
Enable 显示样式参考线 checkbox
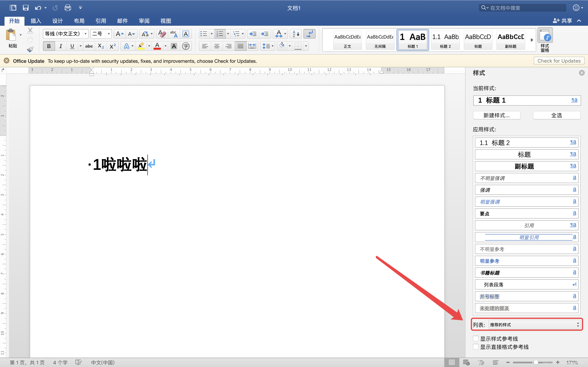pyautogui.click(x=476, y=338)
